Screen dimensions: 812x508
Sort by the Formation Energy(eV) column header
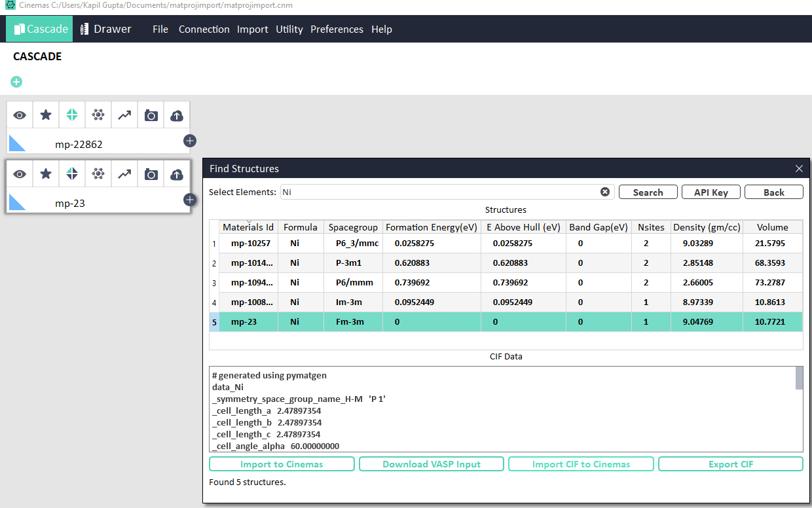click(x=432, y=227)
